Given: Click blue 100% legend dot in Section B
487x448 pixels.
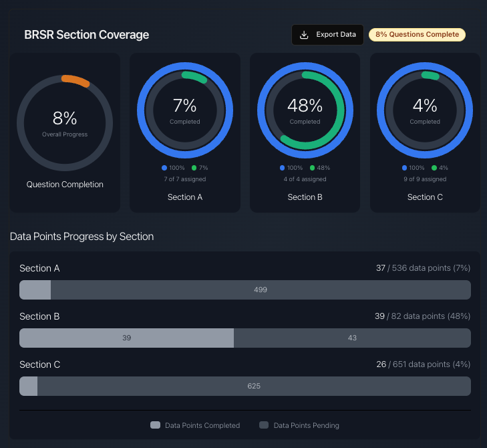Looking at the screenshot, I should (283, 168).
